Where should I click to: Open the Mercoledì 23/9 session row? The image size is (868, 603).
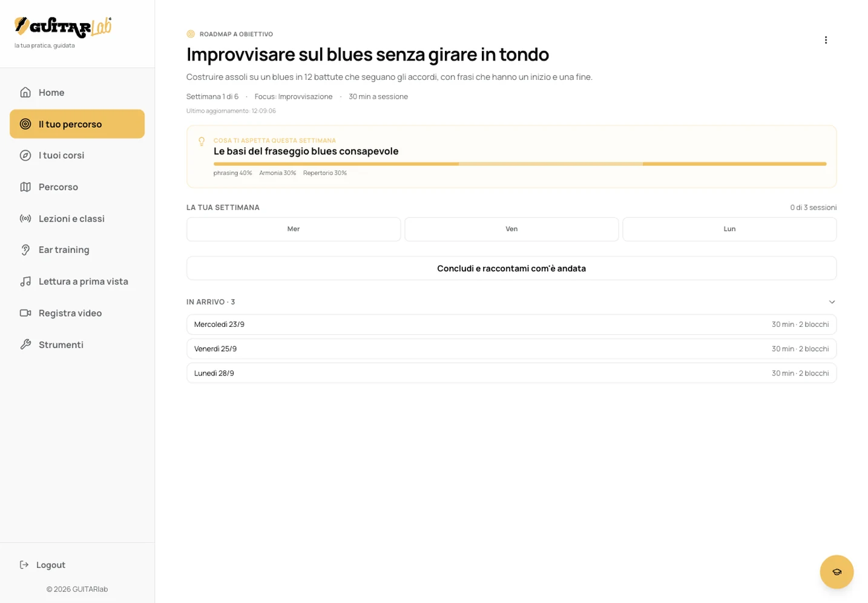tap(511, 325)
